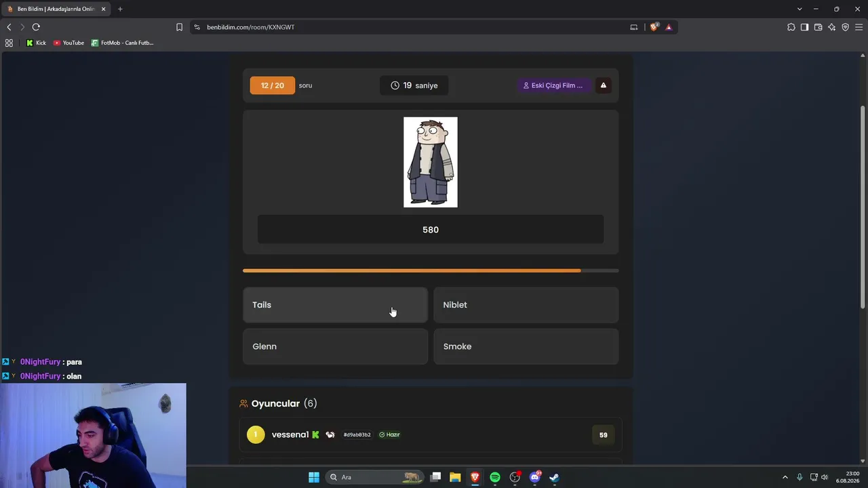This screenshot has height=488, width=868.
Task: Open the Eski Çizgi Film category tag
Action: click(553, 85)
